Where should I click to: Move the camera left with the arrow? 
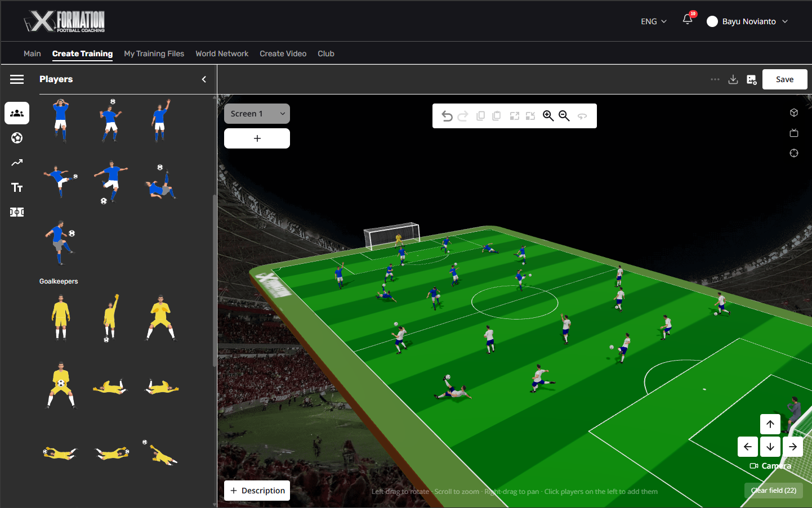[748, 447]
